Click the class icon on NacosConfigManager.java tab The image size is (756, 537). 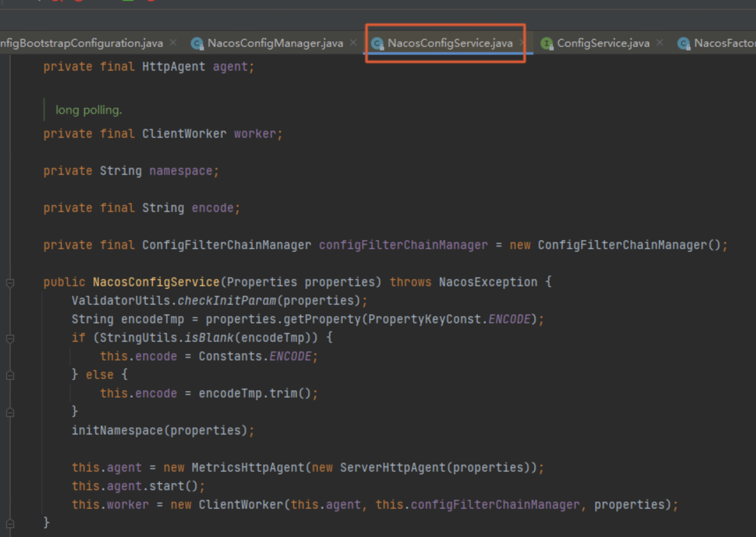pyautogui.click(x=197, y=43)
